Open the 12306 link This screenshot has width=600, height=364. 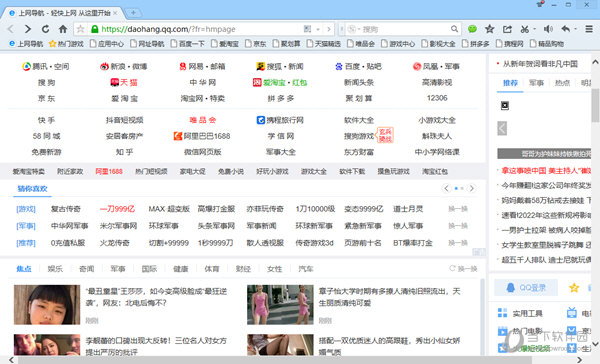click(x=437, y=98)
